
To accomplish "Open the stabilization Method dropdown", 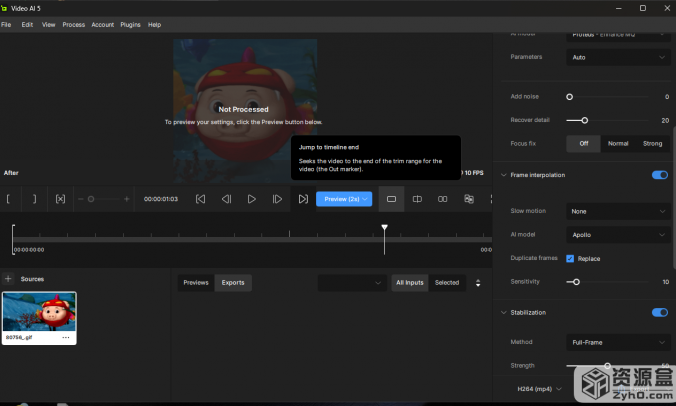I will pyautogui.click(x=617, y=342).
